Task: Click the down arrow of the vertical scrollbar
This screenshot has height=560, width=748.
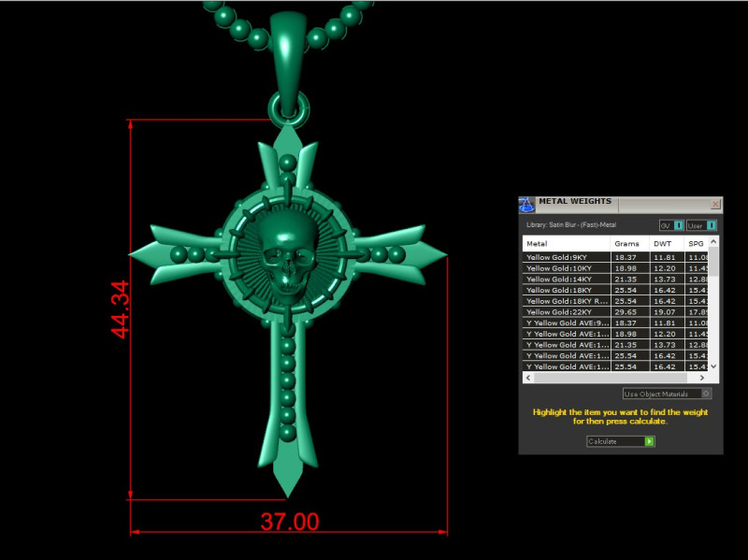Action: 711,366
